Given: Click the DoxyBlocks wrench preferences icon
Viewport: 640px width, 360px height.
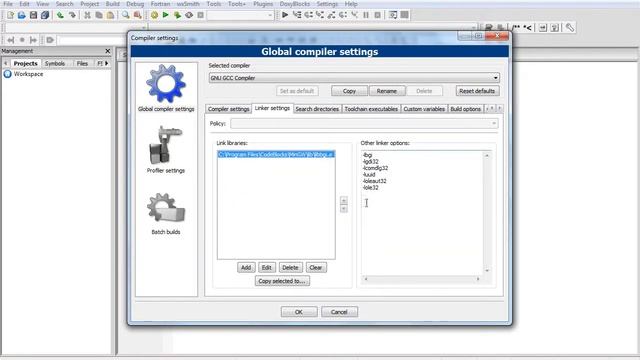Looking at the screenshot, I should pyautogui.click(x=569, y=28).
